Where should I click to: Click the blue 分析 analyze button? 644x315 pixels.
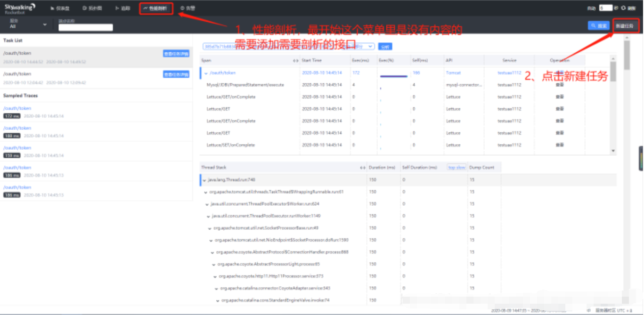pyautogui.click(x=385, y=47)
